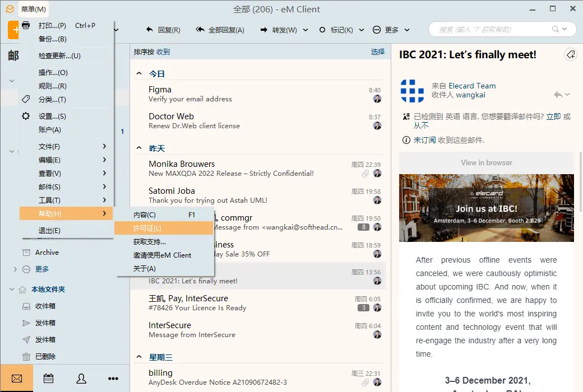
Task: Open the reply options chevron in message header
Action: pos(567,95)
